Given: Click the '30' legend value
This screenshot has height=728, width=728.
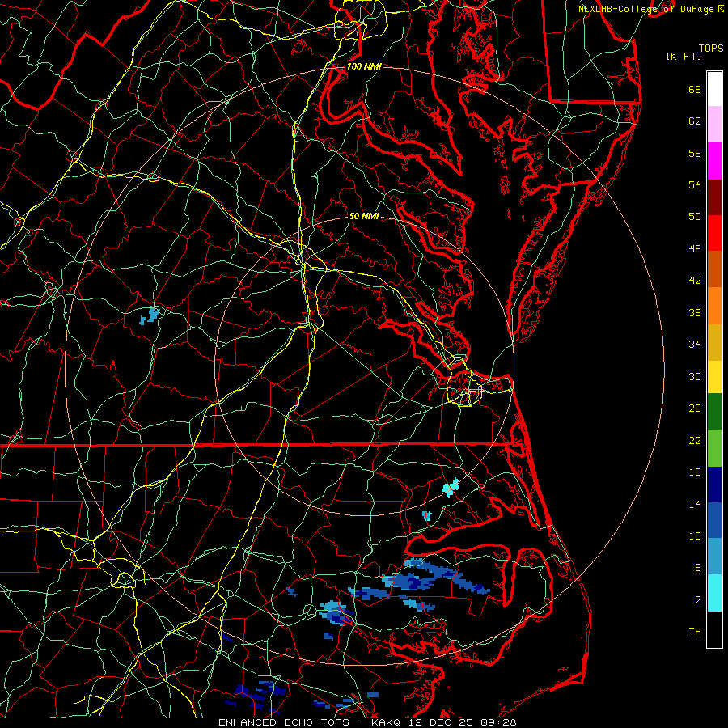Looking at the screenshot, I should 695,376.
